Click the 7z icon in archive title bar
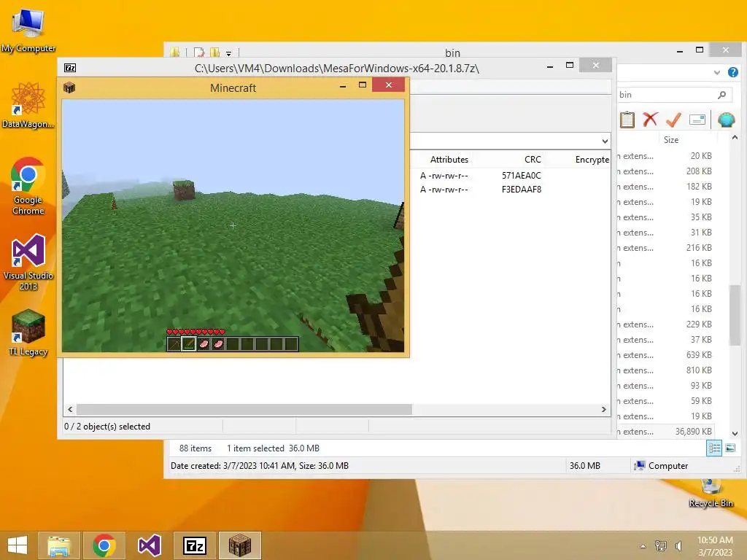 70,68
